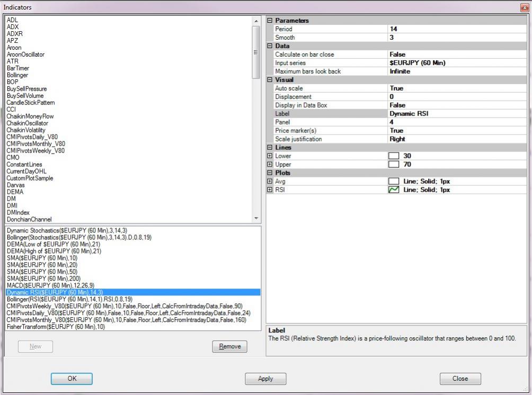Viewport: 532px width, 395px height.
Task: Select Bollinger in the available indicators list
Action: point(17,75)
